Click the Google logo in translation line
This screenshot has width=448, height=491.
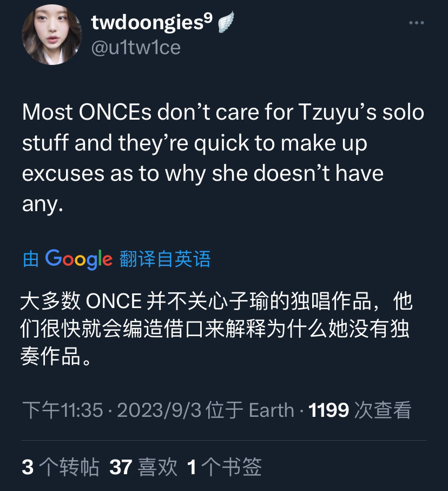pos(78,259)
